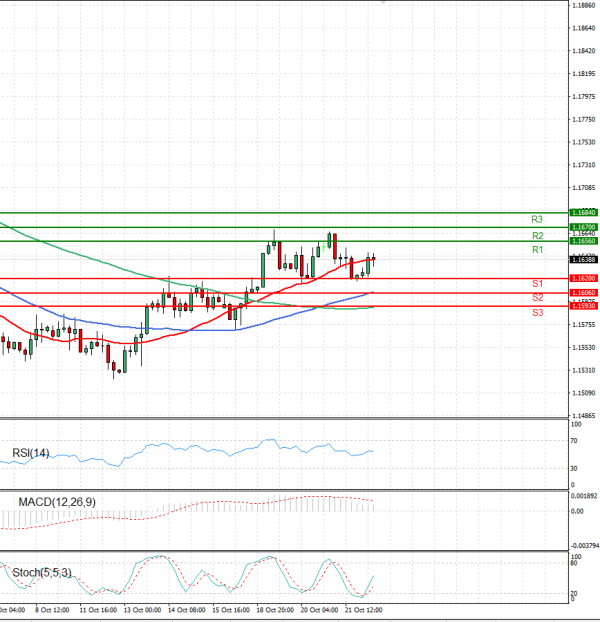Select the current price 1.16388 tag
Screen dimensions: 600x622
click(x=584, y=259)
